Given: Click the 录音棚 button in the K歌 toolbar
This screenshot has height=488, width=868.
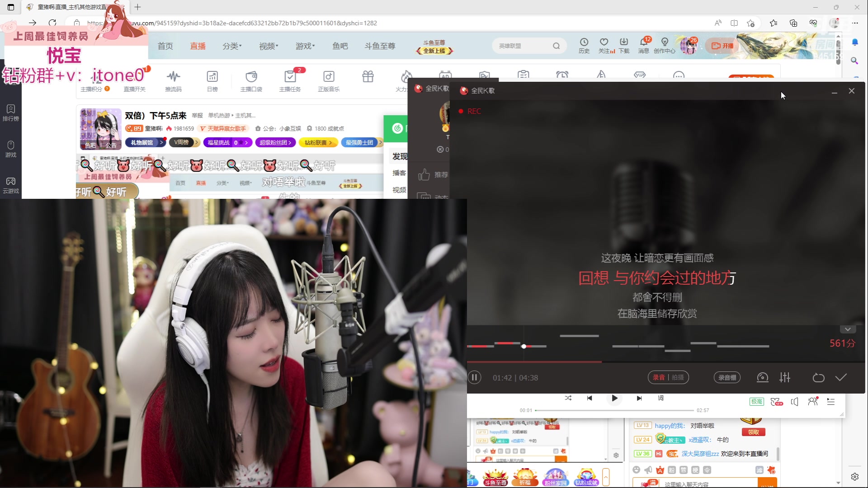Looking at the screenshot, I should (x=727, y=377).
